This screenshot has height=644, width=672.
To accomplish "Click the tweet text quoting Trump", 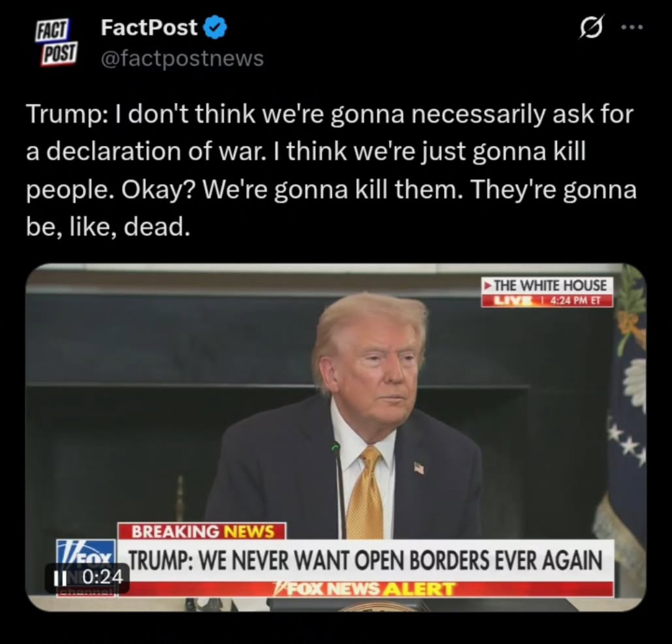I will pyautogui.click(x=331, y=170).
